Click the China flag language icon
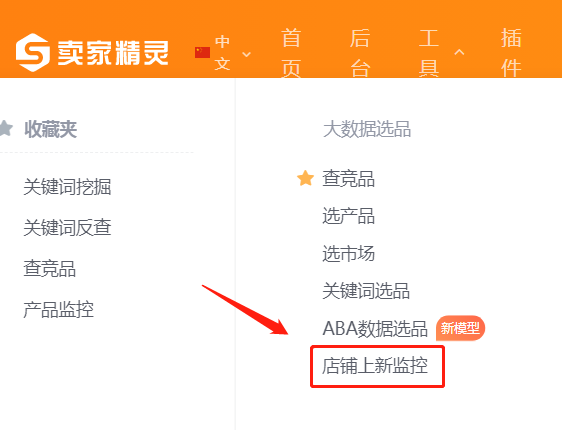562x430 pixels. 202,52
